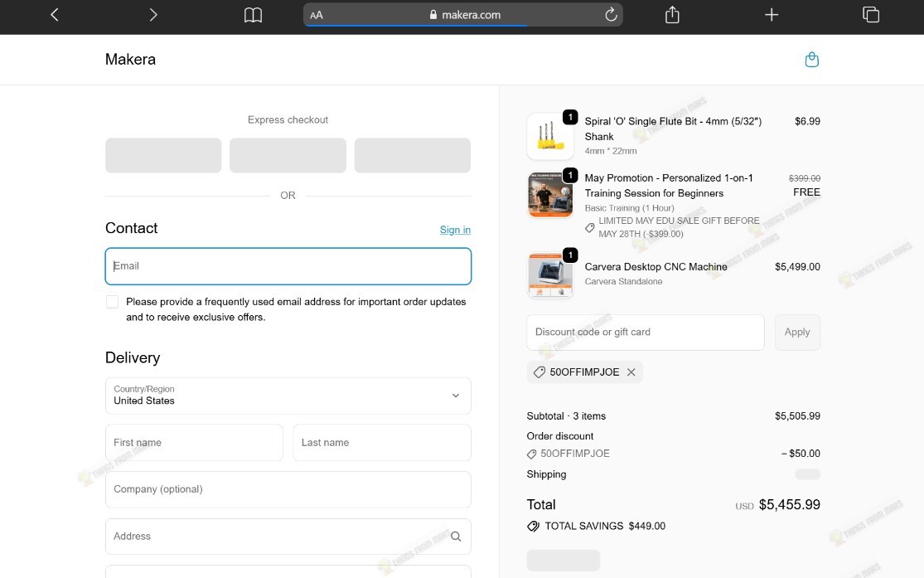Go forward with the Safari forward arrow
This screenshot has height=578, width=924.
tap(153, 15)
